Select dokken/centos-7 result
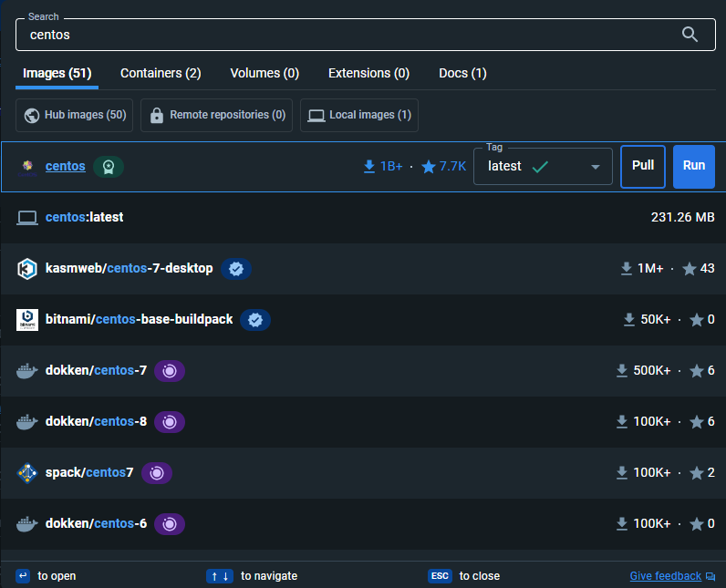 [x=363, y=370]
